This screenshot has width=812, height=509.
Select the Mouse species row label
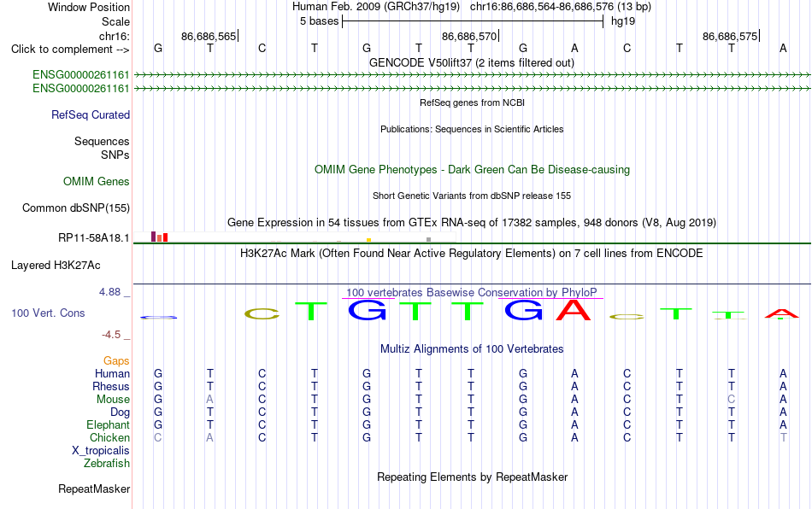[113, 400]
